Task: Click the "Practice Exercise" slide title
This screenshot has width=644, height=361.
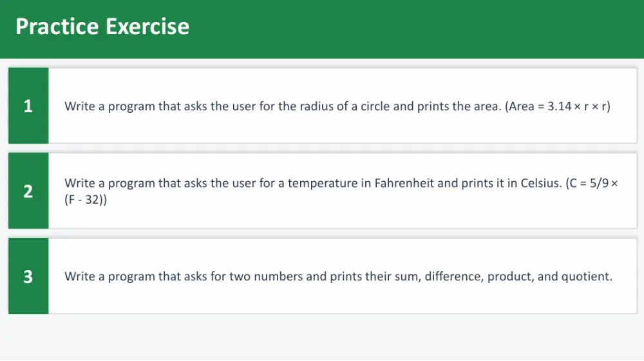Action: tap(102, 26)
